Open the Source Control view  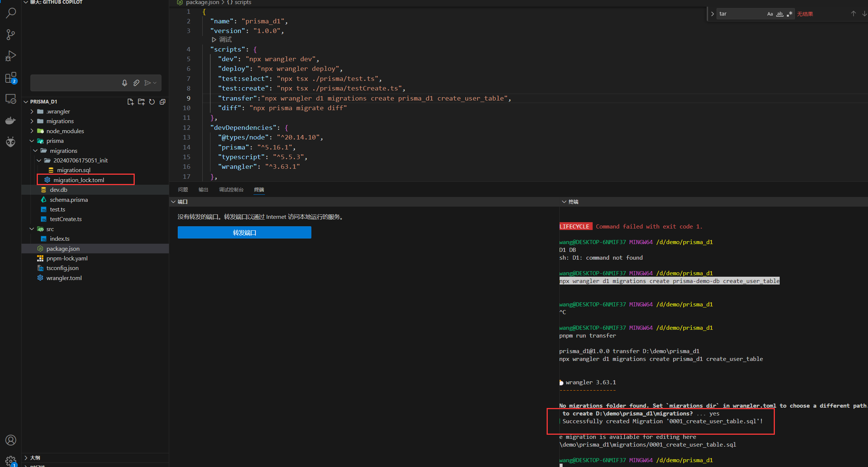(11, 34)
